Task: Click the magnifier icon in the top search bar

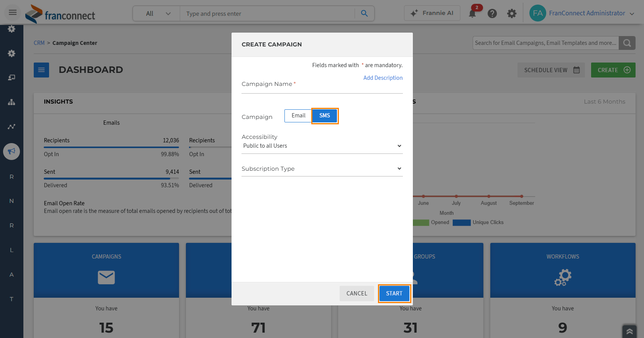Action: [364, 14]
